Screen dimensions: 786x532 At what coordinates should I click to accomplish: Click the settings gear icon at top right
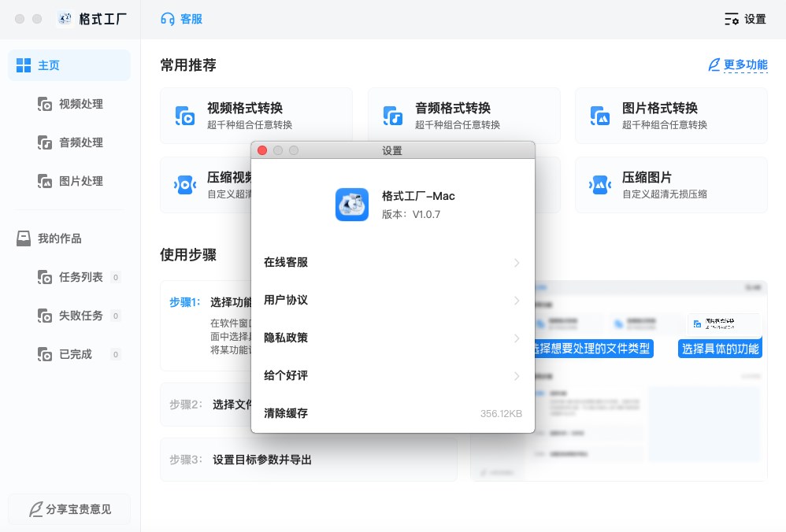(x=731, y=19)
